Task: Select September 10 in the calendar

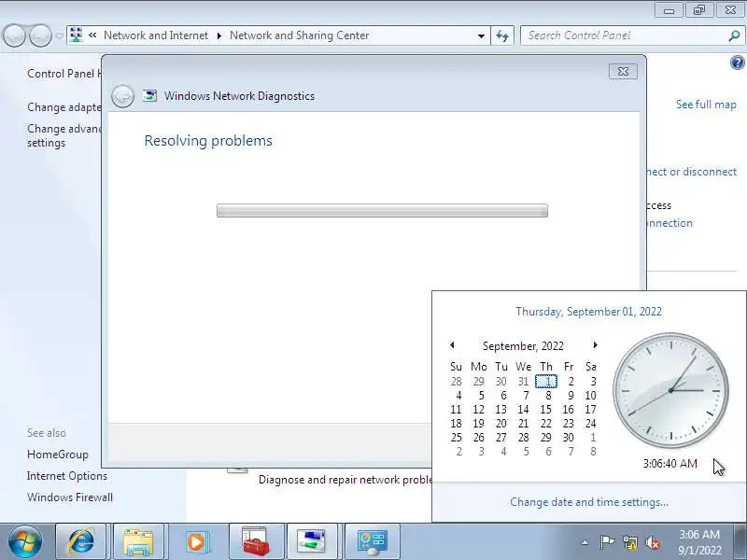Action: [x=591, y=396]
